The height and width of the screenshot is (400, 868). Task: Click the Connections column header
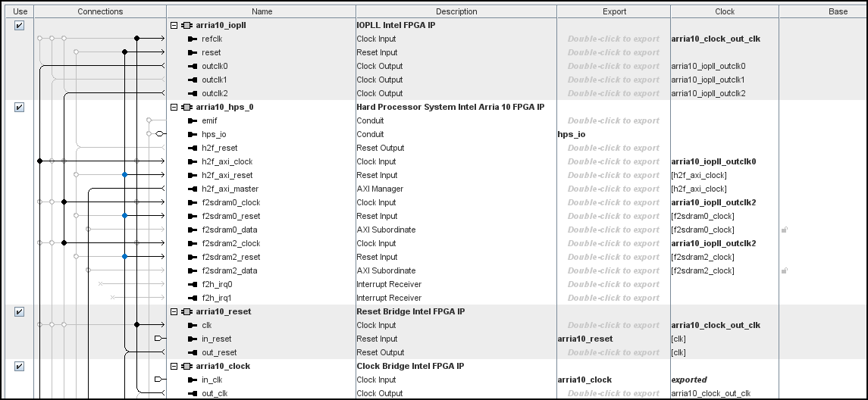click(x=100, y=11)
